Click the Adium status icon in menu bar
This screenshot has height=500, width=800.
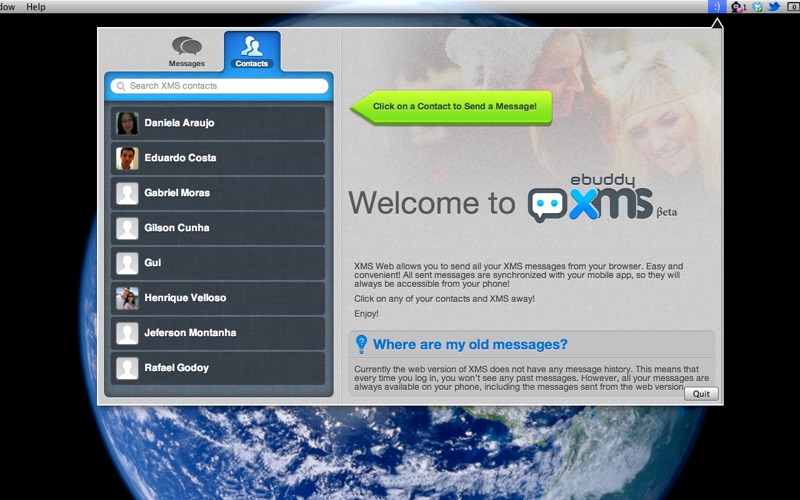click(x=737, y=7)
